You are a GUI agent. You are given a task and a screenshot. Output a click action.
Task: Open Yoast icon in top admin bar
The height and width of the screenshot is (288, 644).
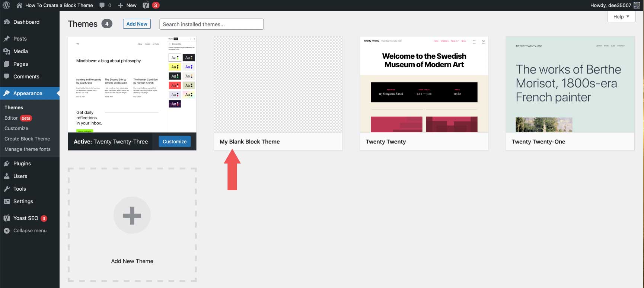coord(146,5)
